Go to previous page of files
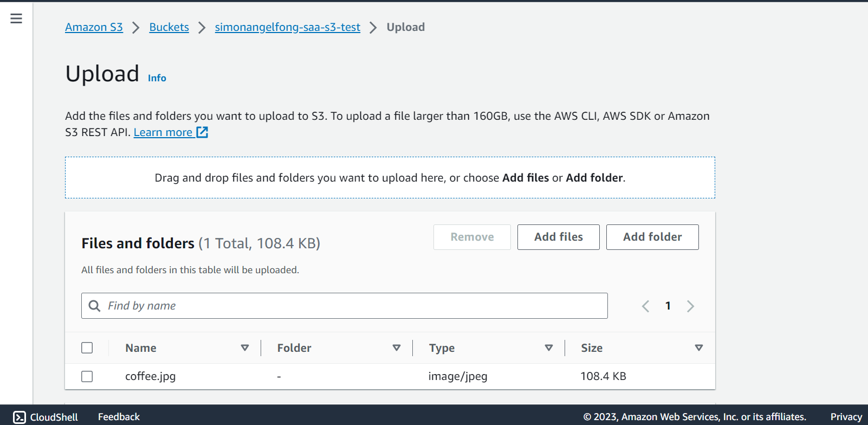 645,306
